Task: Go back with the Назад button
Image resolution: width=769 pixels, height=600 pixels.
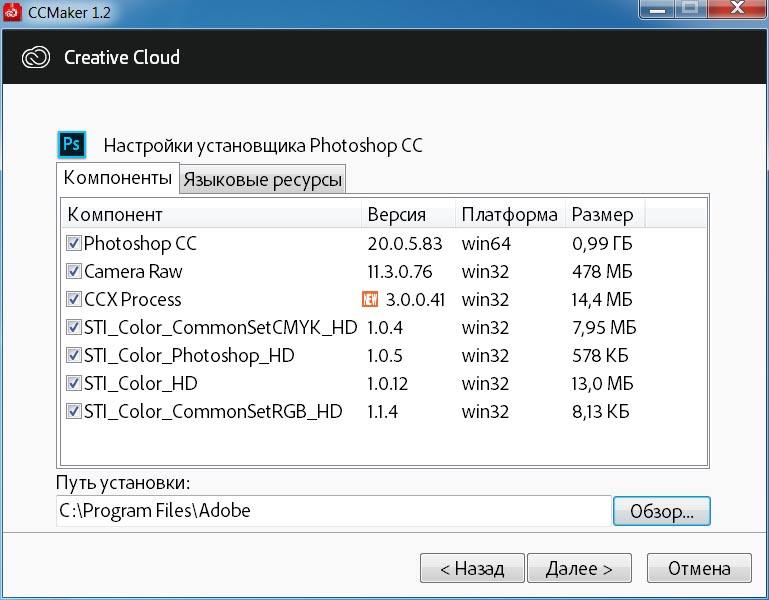Action: click(x=472, y=568)
